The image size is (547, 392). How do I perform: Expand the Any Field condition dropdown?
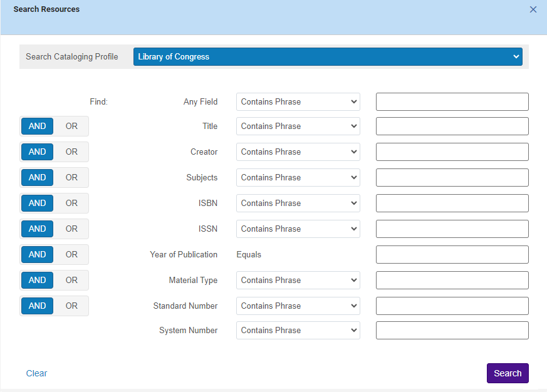(x=298, y=102)
